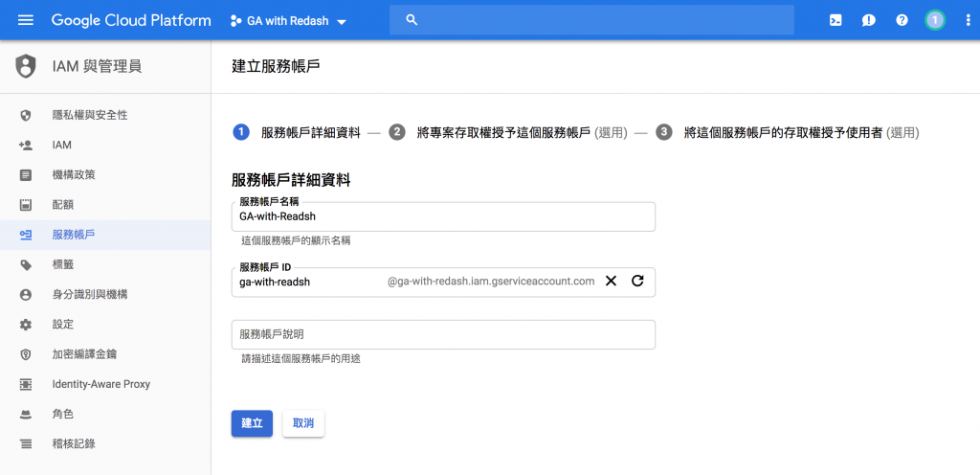Viewport: 980px width, 475px height.
Task: Click the 角色 hat icon
Action: [x=26, y=415]
